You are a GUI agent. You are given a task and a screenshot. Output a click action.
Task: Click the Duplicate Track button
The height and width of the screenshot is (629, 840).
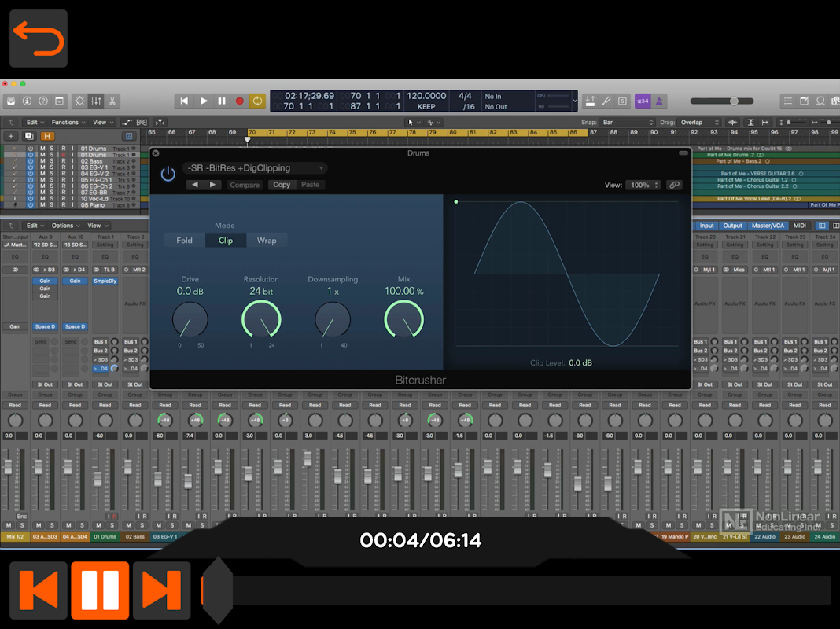click(x=29, y=136)
